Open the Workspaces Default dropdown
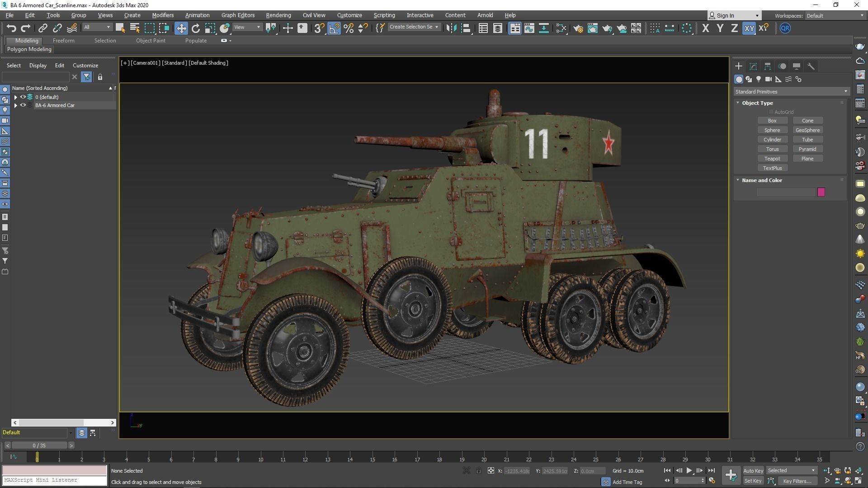The height and width of the screenshot is (488, 868). click(x=835, y=15)
